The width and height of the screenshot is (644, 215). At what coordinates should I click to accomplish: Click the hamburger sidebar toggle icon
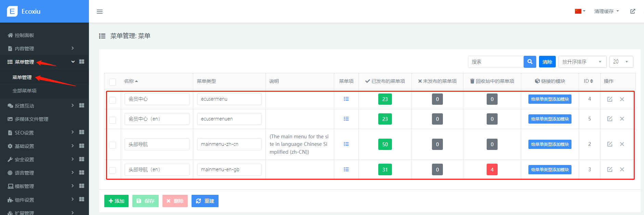click(100, 12)
